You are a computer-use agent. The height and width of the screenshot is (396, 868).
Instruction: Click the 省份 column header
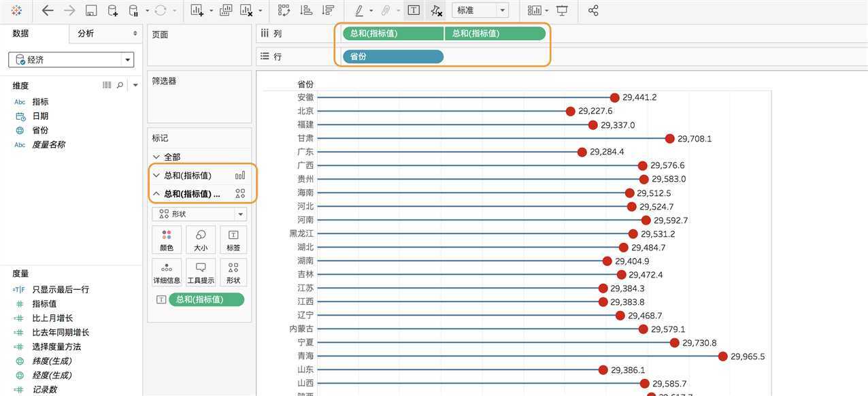point(305,85)
